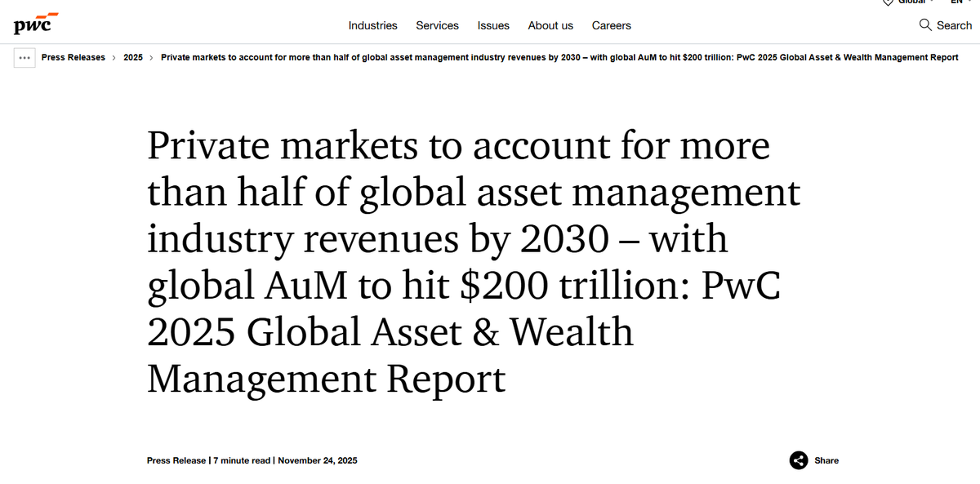The image size is (980, 484).
Task: Open the Issues menu
Action: click(x=493, y=25)
